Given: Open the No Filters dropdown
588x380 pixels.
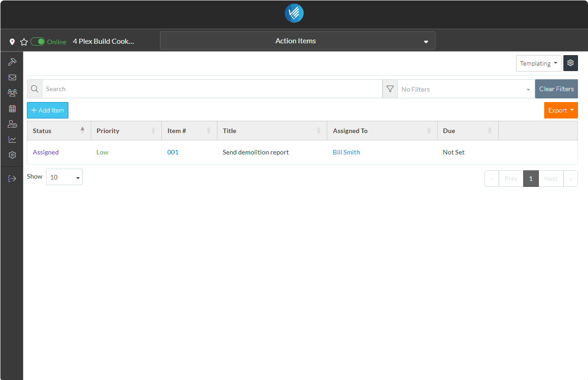Looking at the screenshot, I should pyautogui.click(x=466, y=89).
